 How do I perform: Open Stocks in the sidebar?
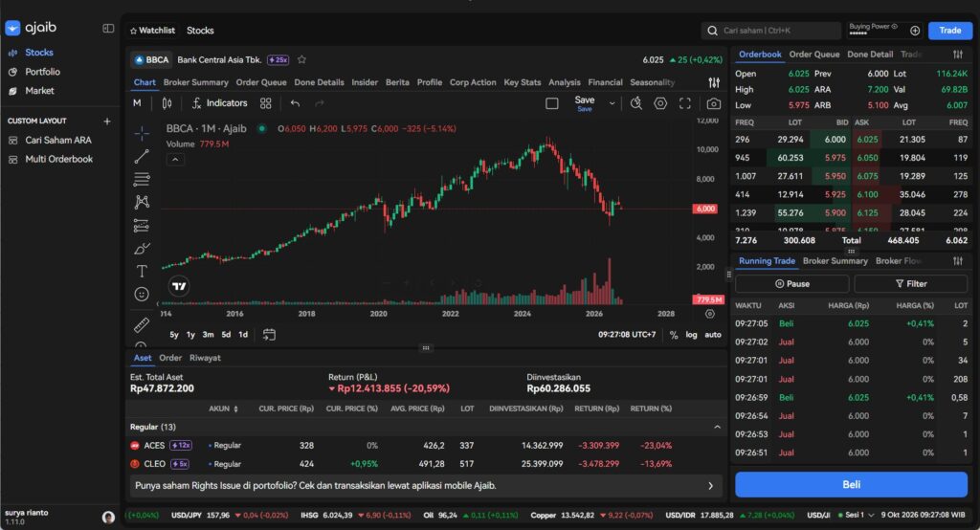tap(38, 53)
